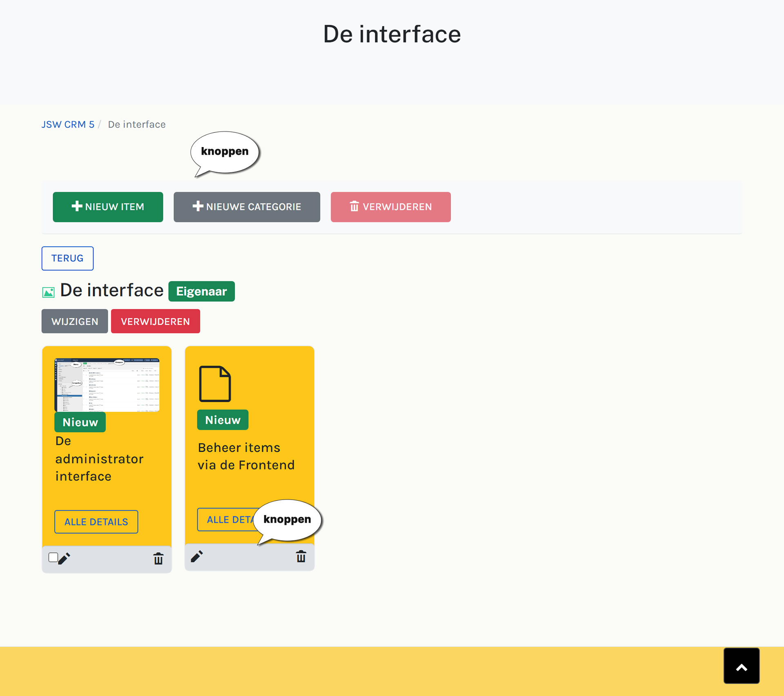Image resolution: width=784 pixels, height=696 pixels.
Task: Open Alle Details for administrator interface
Action: click(x=96, y=522)
